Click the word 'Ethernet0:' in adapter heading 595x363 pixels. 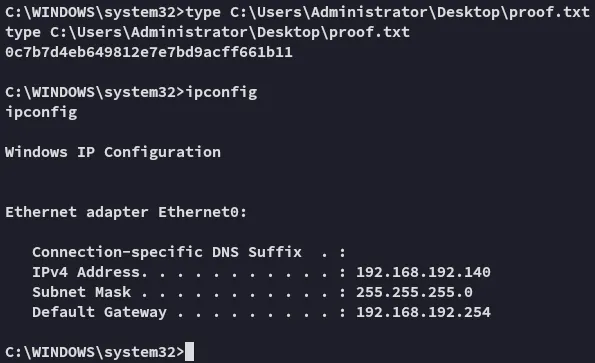(203, 212)
